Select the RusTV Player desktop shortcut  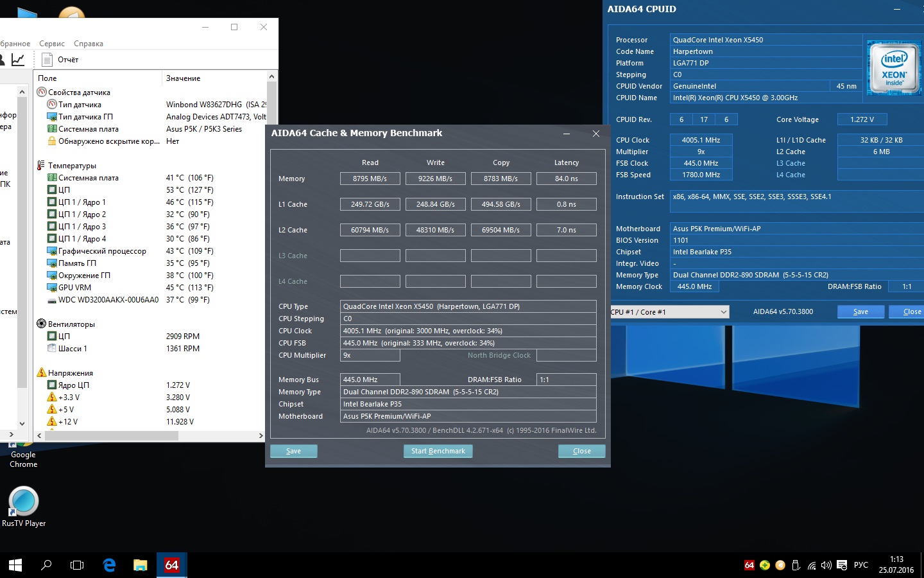click(x=24, y=507)
